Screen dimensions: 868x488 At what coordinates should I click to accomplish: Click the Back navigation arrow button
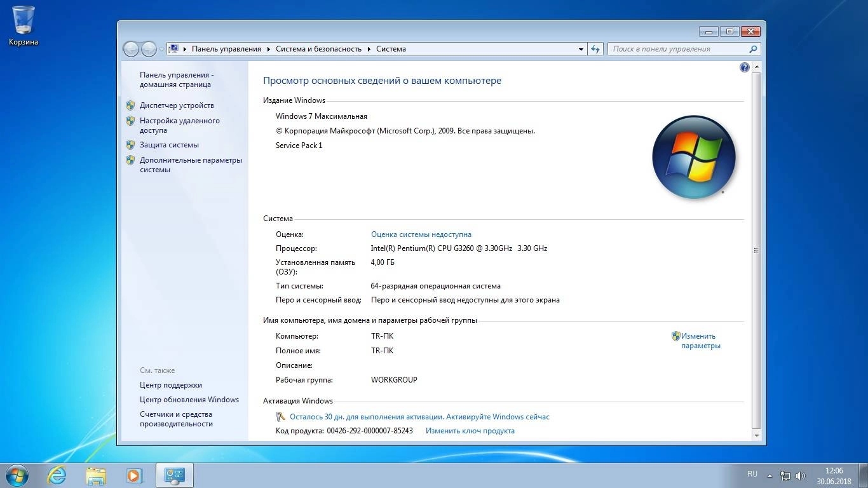(131, 49)
